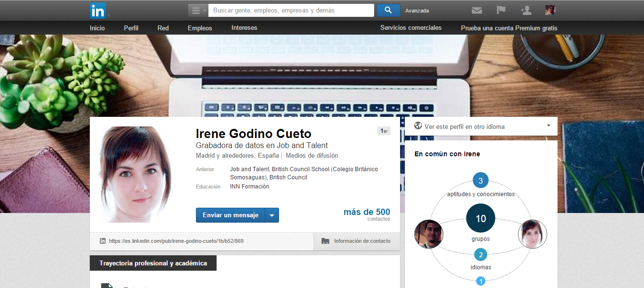The image size is (644, 288).
Task: Open the search category filter dropdown
Action: [x=198, y=11]
